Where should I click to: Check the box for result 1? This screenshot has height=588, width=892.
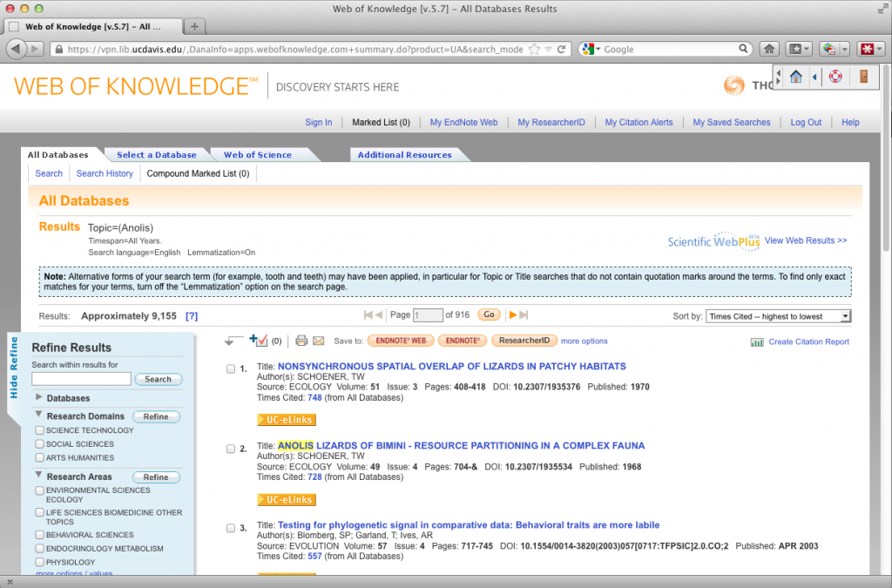pyautogui.click(x=230, y=369)
